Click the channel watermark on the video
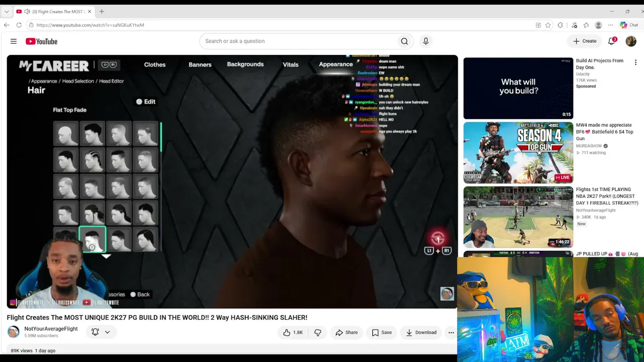Screen dimensions: 644x362 (447, 294)
